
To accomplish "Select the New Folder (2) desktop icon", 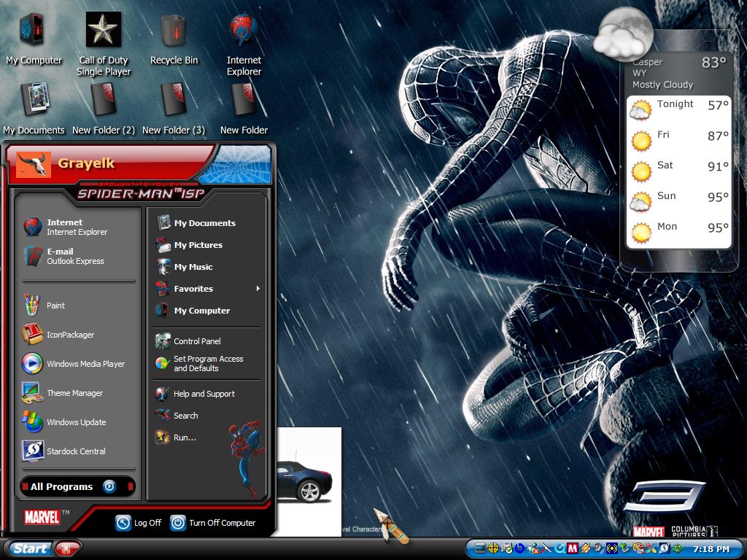I will [104, 108].
